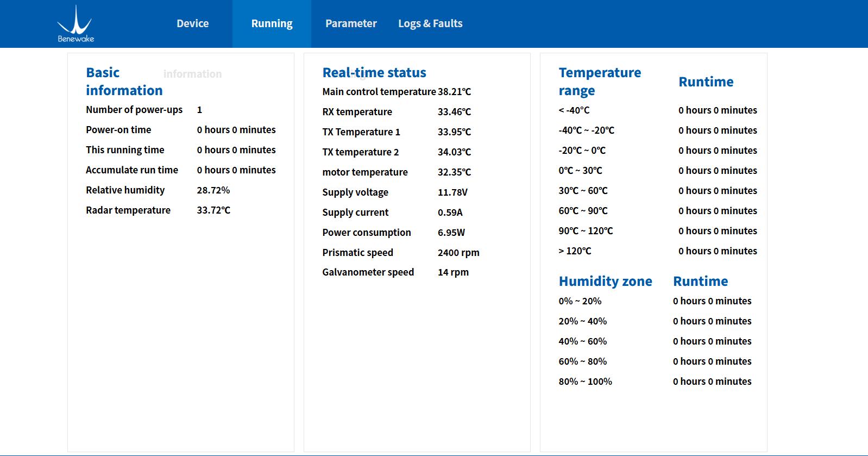Select the Radar temperature value 33.72℃

pos(213,210)
